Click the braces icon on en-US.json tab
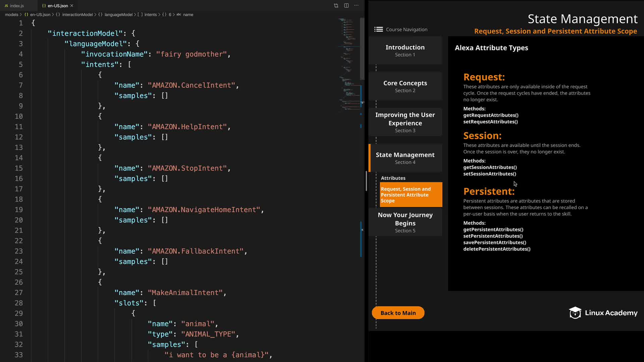 coord(44,6)
